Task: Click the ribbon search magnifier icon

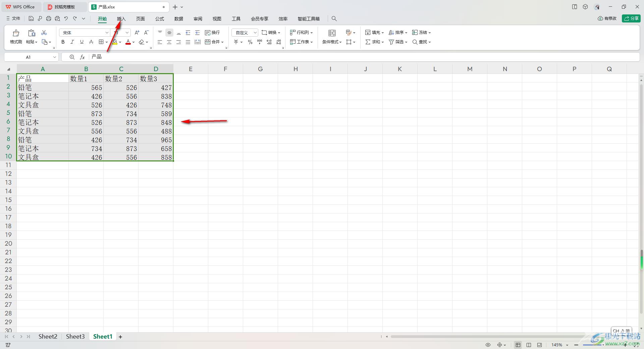Action: [334, 19]
